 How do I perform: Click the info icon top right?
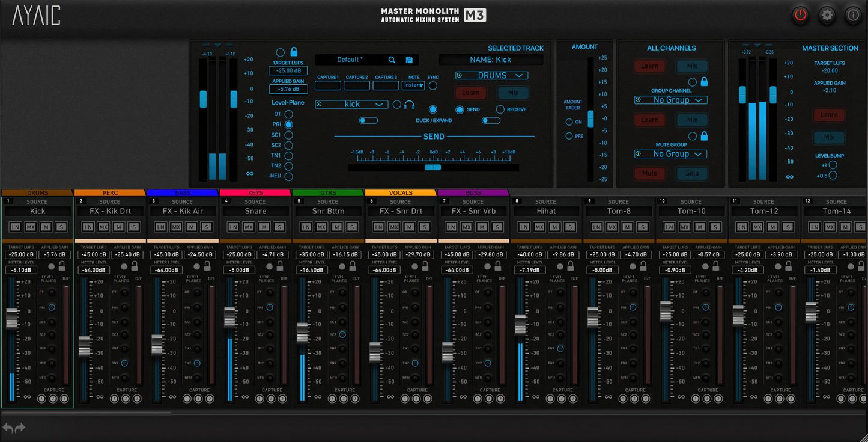pos(852,15)
